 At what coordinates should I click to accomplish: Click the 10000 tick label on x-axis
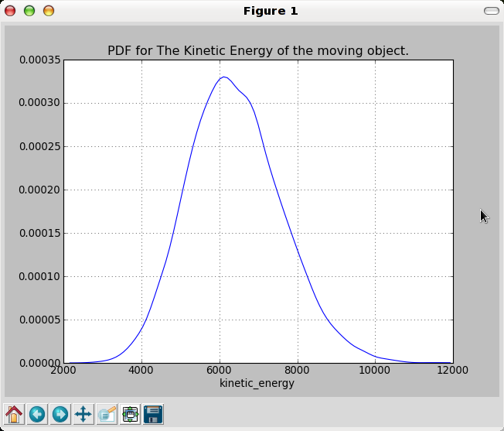point(374,370)
